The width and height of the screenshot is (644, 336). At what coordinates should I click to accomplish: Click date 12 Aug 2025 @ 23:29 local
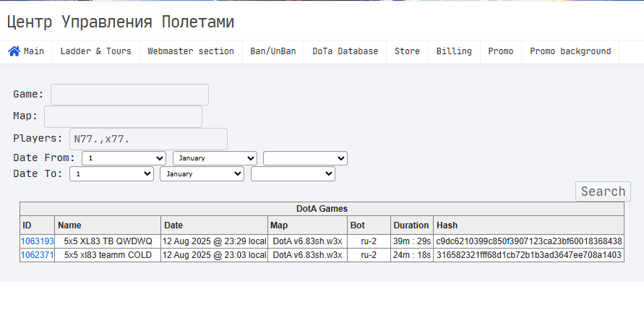(215, 241)
